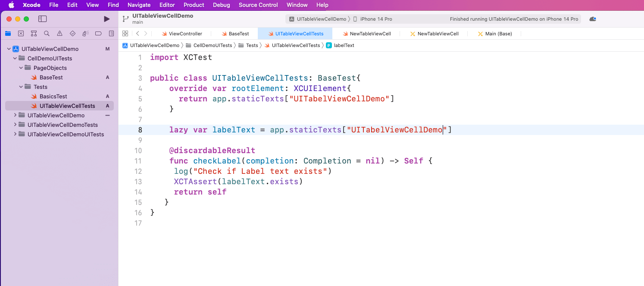Open the Symbol navigator hierarchy icon
This screenshot has height=286, width=644.
pos(34,33)
